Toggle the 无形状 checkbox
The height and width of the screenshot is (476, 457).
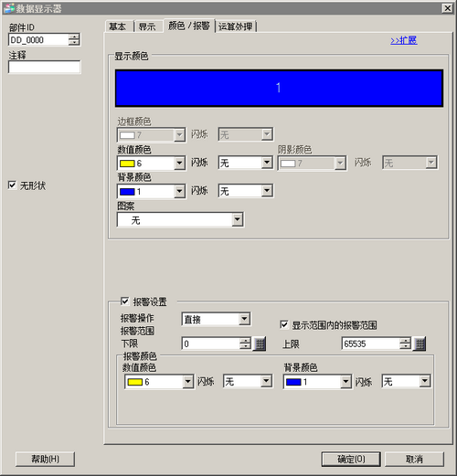(12, 185)
